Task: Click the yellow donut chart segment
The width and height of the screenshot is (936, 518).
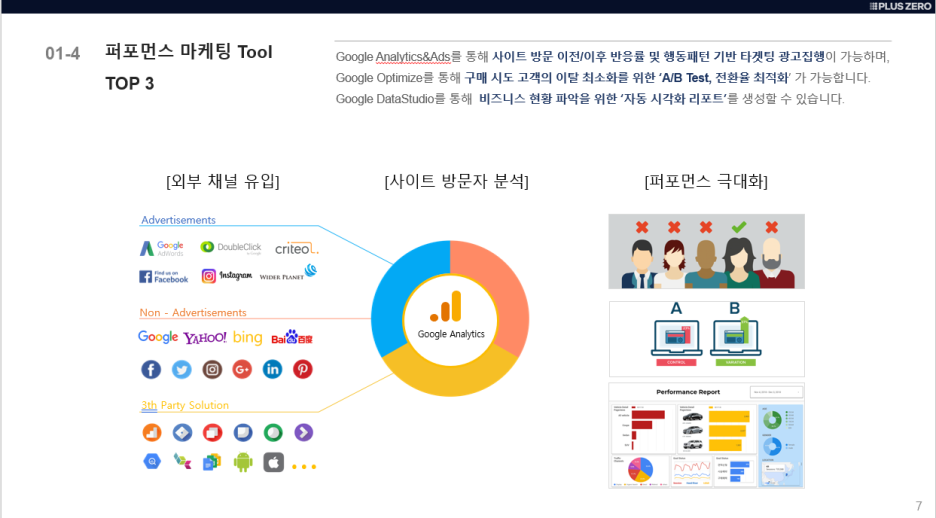Action: click(450, 378)
